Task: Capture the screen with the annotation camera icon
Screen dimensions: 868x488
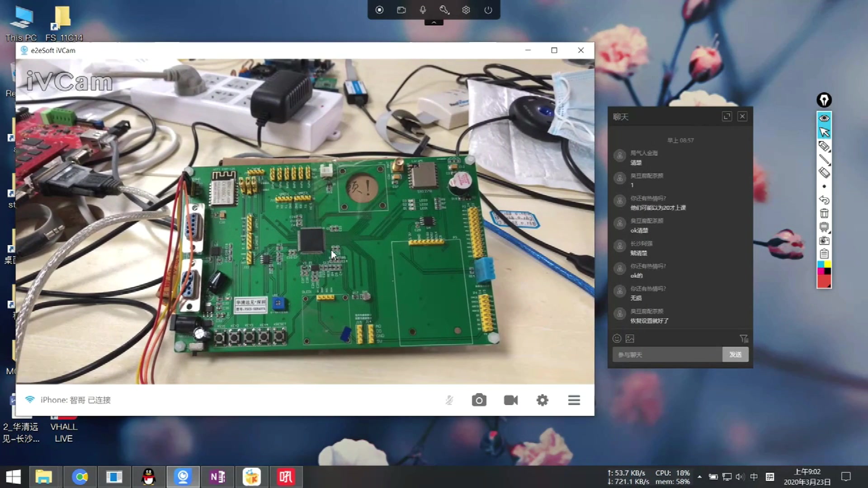Action: click(x=824, y=241)
